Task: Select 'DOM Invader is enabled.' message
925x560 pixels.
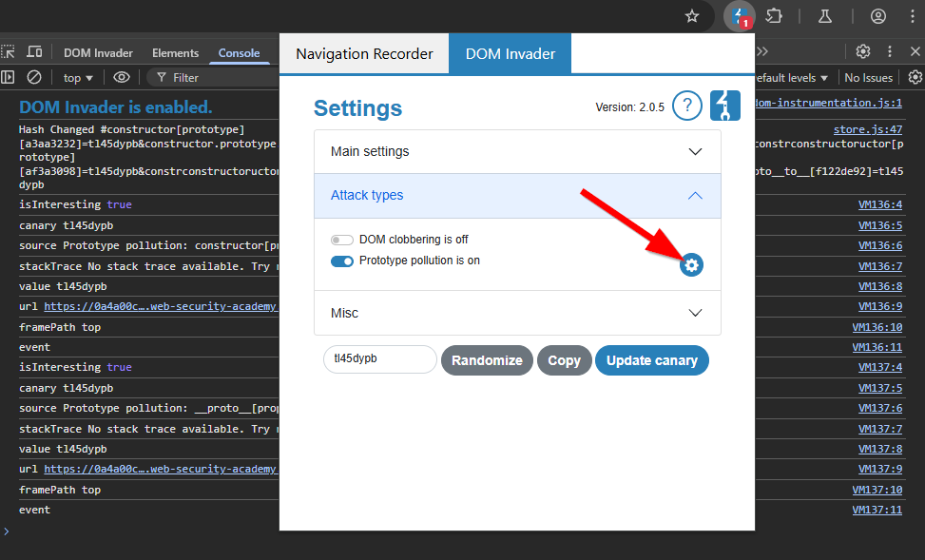Action: point(116,106)
